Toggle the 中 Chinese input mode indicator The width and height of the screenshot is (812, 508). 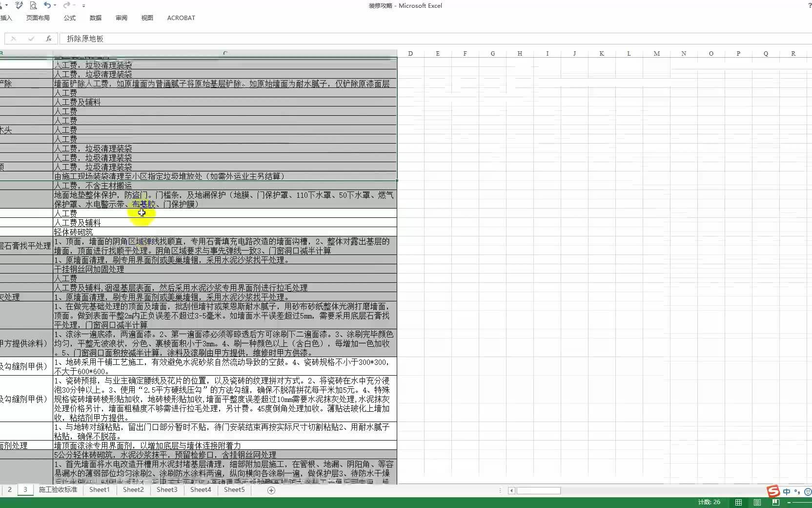pyautogui.click(x=787, y=491)
